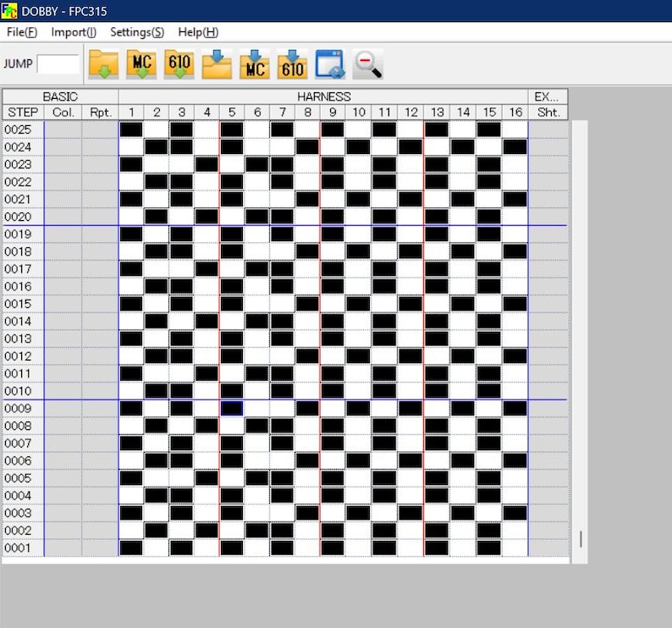
Task: Open the Settings menu
Action: point(137,32)
